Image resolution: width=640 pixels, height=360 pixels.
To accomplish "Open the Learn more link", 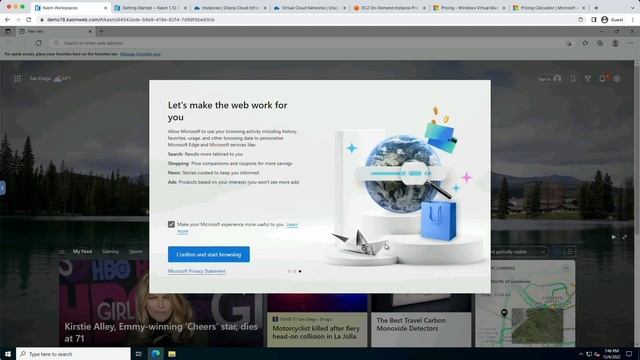I will (x=292, y=224).
